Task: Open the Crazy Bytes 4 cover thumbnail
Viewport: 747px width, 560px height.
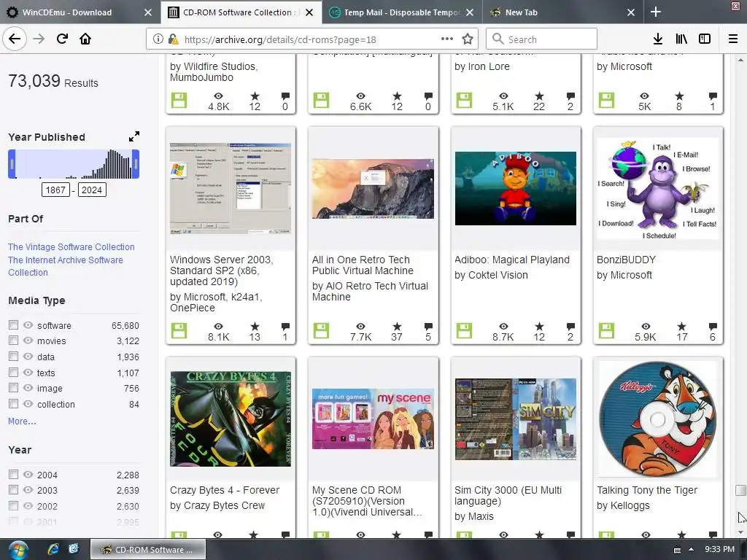Action: point(231,419)
